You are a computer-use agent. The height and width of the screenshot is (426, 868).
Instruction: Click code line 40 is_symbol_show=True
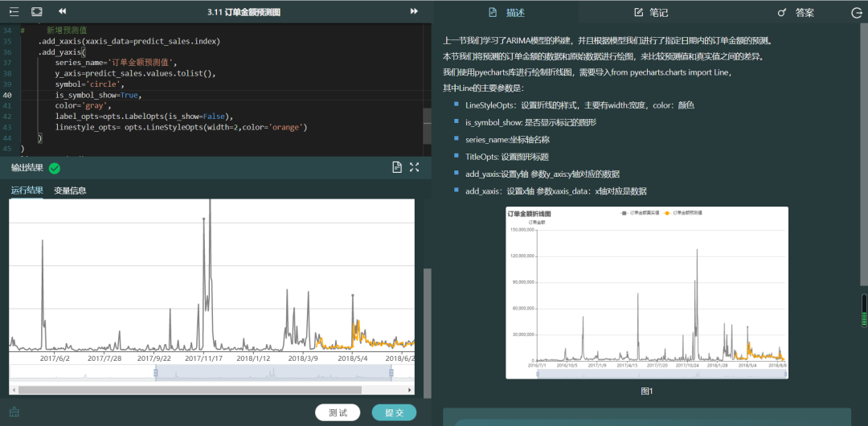pos(99,96)
